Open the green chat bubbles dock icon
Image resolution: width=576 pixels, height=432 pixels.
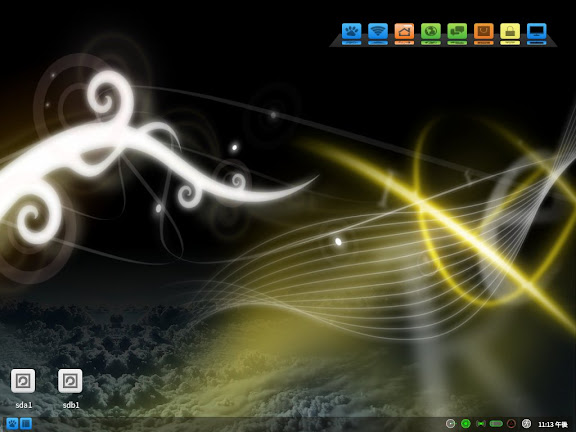coord(457,32)
